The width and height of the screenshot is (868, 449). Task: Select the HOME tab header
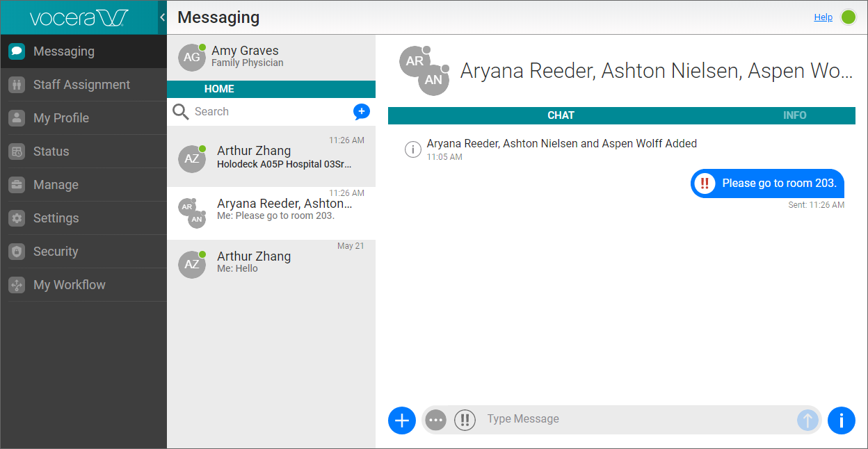(219, 89)
